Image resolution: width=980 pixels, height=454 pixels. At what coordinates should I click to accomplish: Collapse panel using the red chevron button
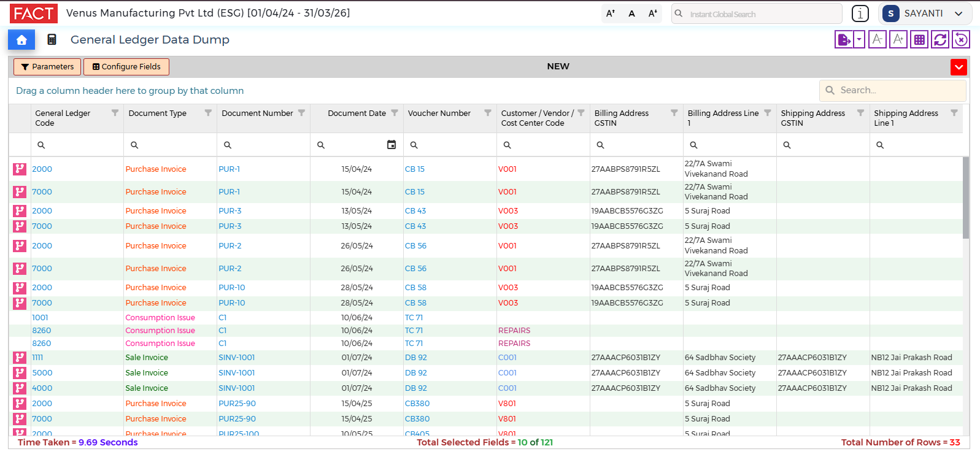click(x=959, y=67)
